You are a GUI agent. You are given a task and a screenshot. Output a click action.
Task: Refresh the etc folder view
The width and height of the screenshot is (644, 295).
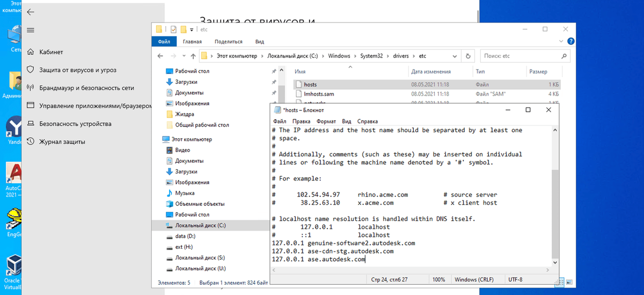[469, 56]
